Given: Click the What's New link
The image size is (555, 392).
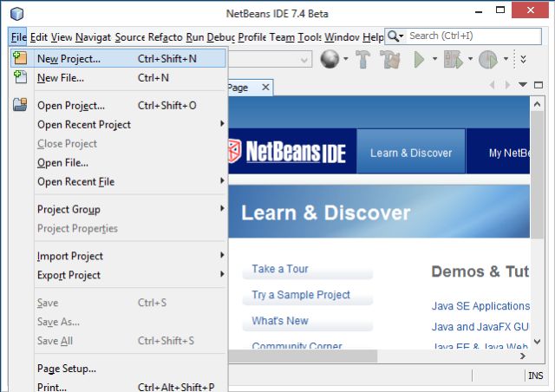Looking at the screenshot, I should coord(280,321).
